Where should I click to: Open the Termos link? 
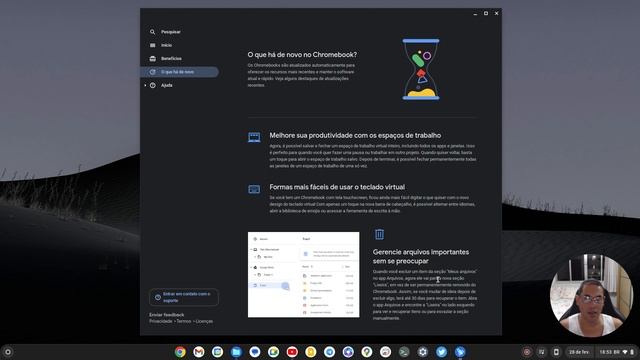pos(184,321)
